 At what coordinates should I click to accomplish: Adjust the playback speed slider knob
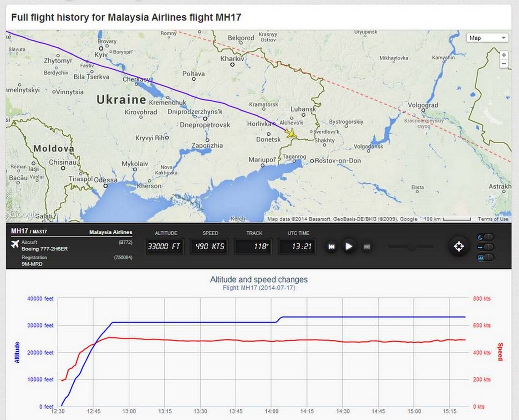point(411,247)
